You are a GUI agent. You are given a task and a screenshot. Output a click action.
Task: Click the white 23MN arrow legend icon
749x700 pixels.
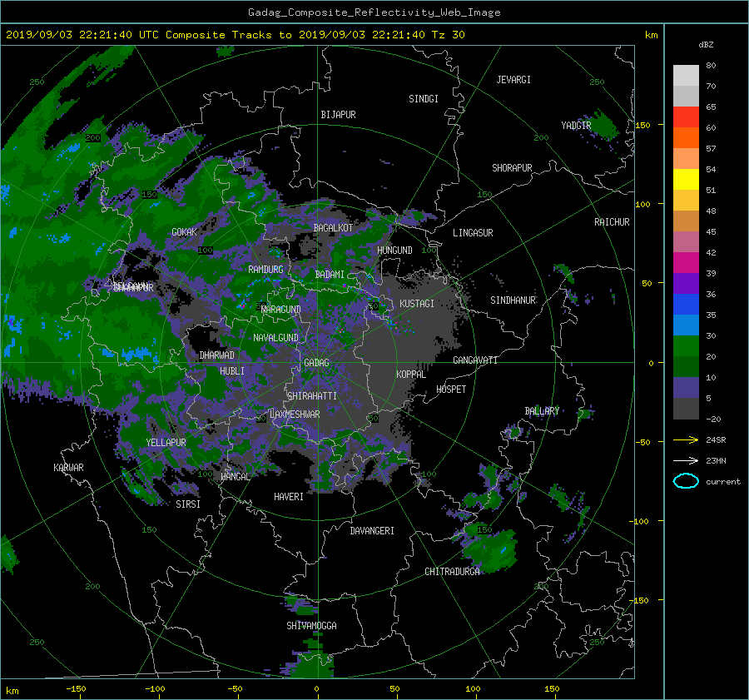pos(686,460)
